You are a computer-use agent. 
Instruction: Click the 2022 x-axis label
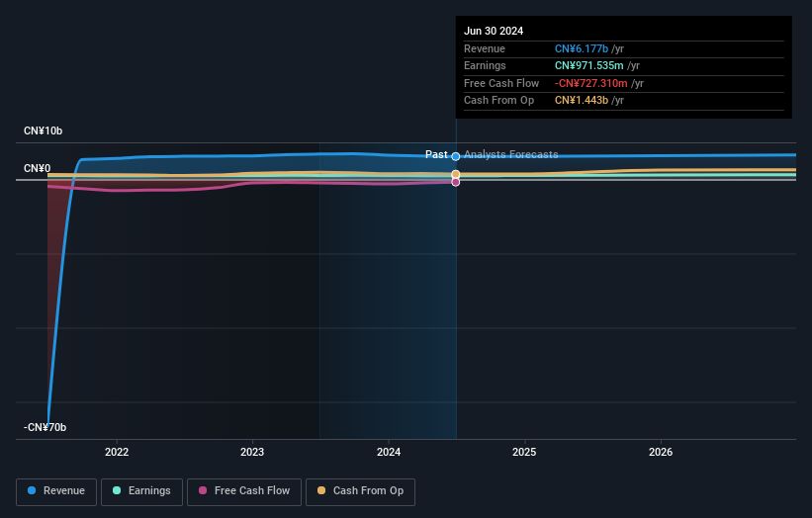(x=117, y=452)
